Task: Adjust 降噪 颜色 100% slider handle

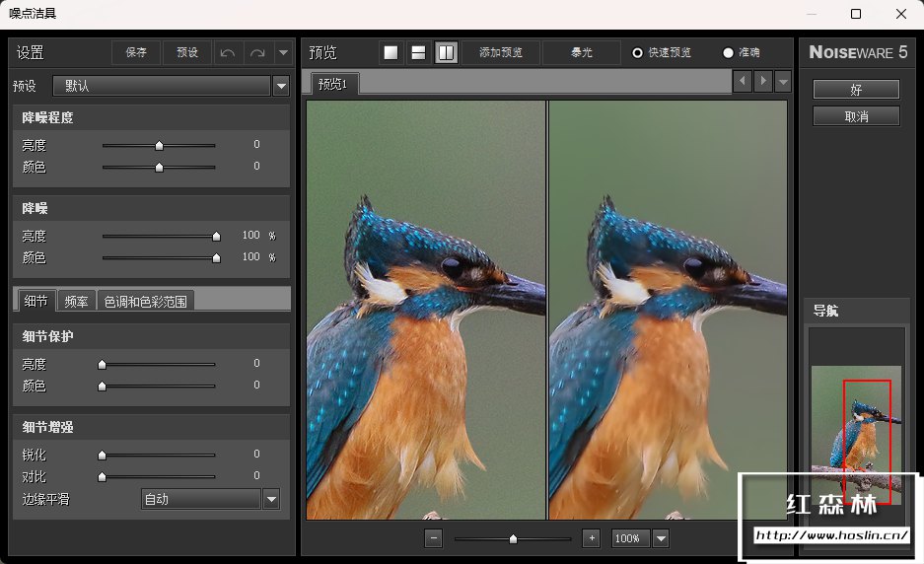Action: (216, 258)
